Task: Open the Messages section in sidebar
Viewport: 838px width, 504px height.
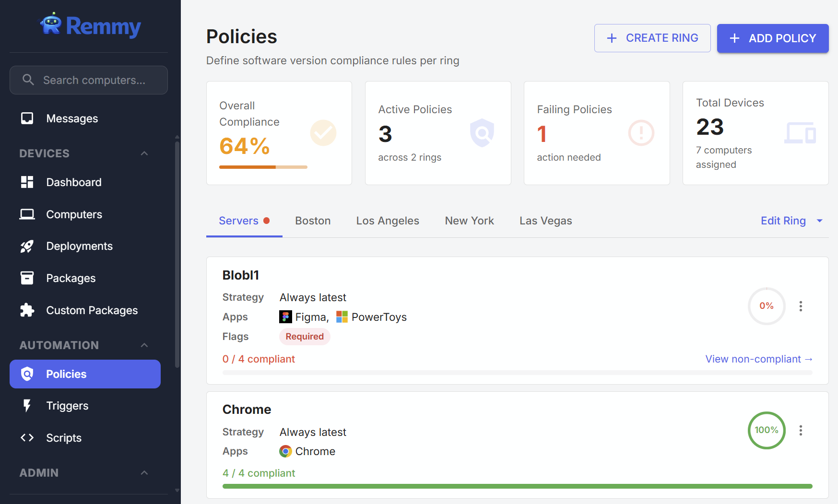Action: pos(71,118)
